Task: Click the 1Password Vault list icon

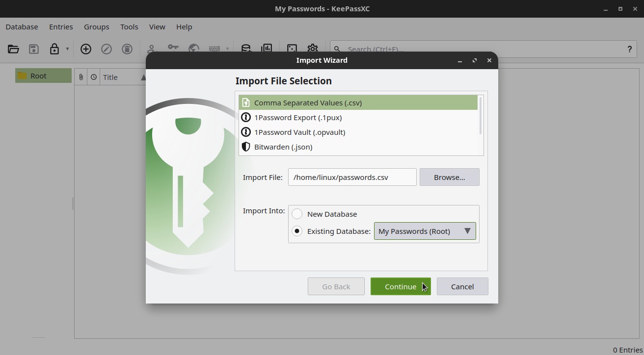Action: point(246,132)
